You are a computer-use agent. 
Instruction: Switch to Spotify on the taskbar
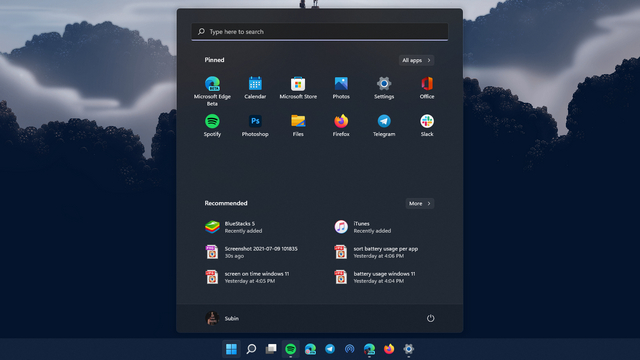291,349
